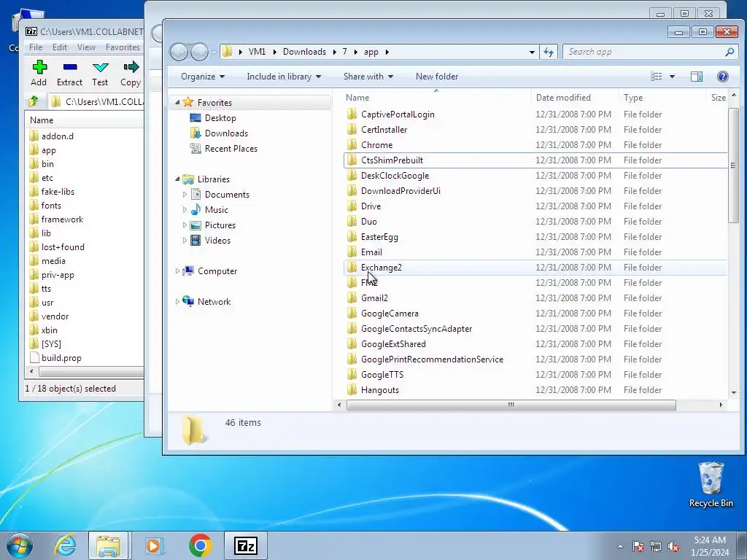Open the Windows Start menu
The width and height of the screenshot is (747, 560).
click(20, 545)
